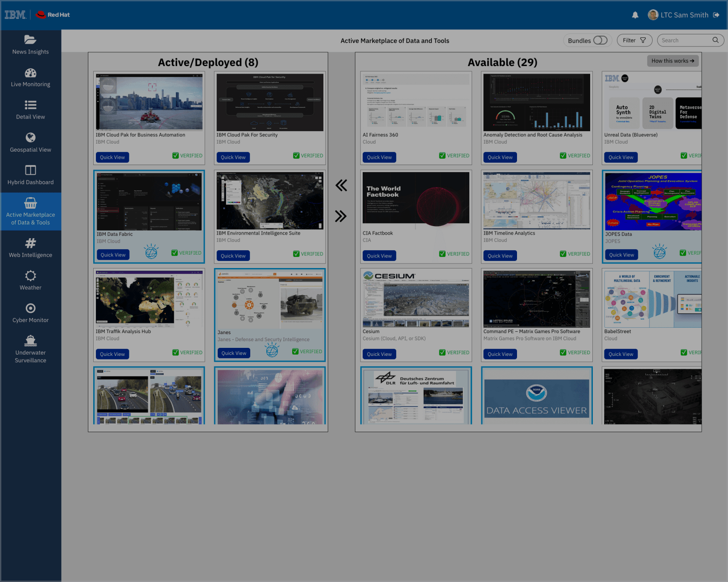The image size is (728, 582).
Task: Click Watson icon on Janes card
Action: pyautogui.click(x=272, y=350)
